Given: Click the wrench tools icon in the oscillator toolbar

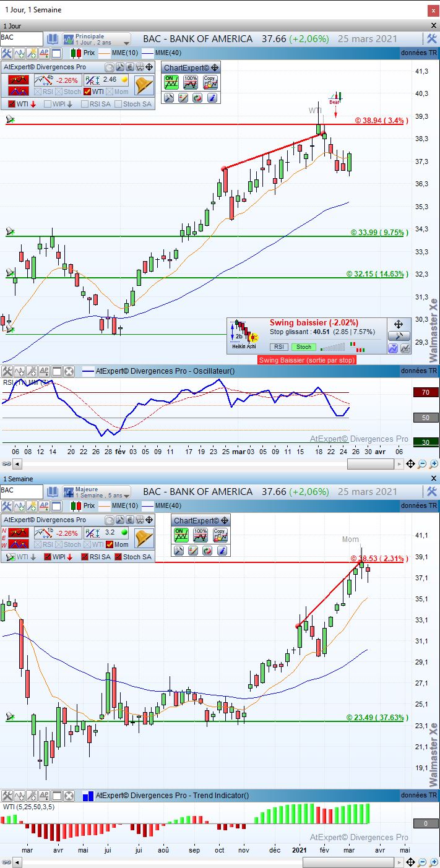Looking at the screenshot, I should click(7, 371).
